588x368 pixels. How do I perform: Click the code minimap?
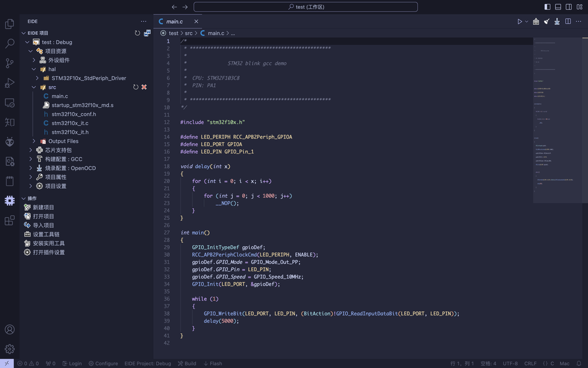click(557, 120)
